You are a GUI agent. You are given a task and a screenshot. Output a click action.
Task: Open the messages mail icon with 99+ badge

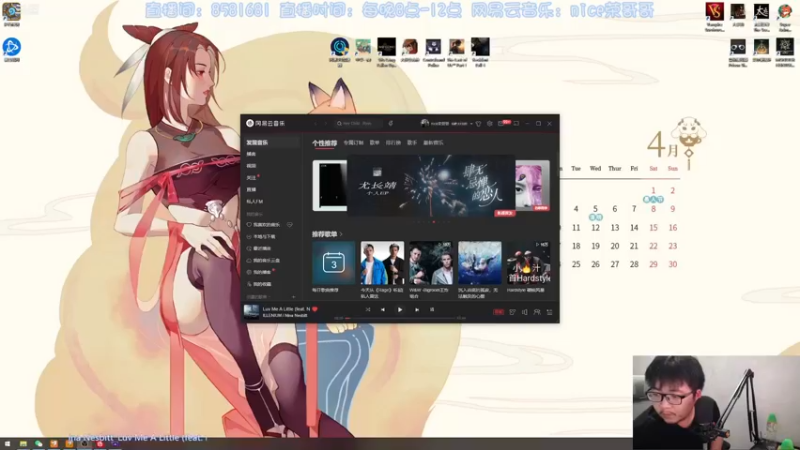502,123
